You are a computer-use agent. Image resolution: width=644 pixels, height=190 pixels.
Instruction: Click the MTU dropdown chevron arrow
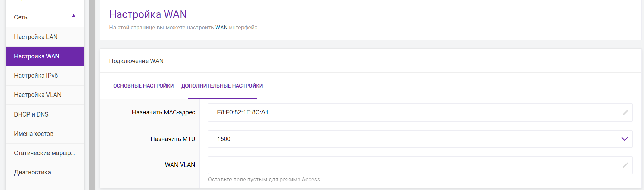point(625,139)
